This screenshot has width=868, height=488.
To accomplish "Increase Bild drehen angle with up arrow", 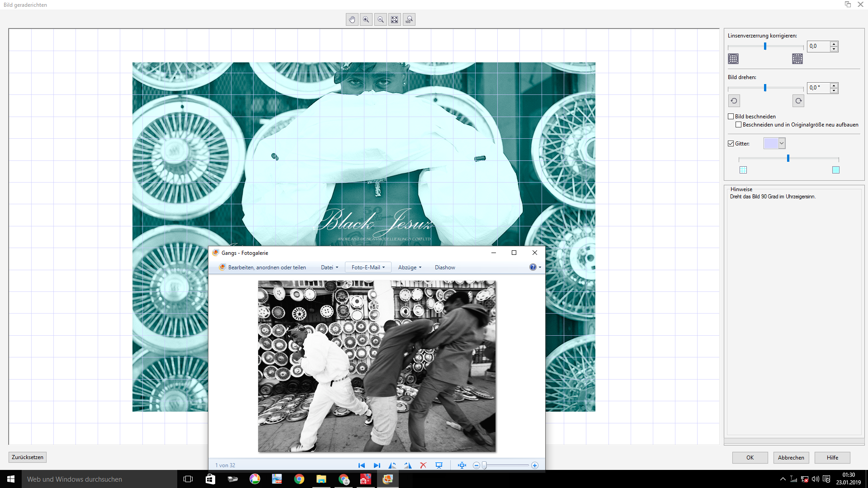I will 834,85.
